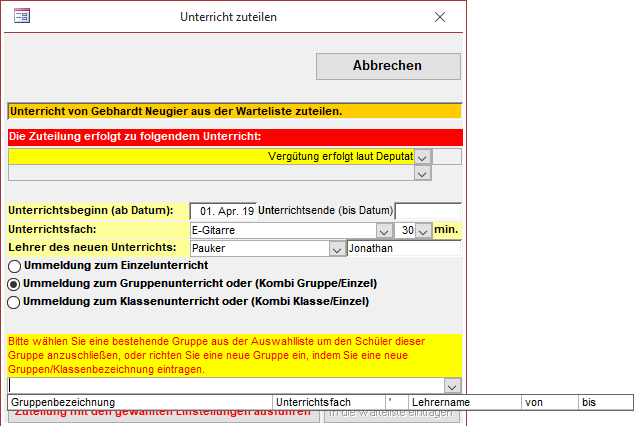
Task: Collapse the group selection dropdown arrow
Action: click(452, 386)
